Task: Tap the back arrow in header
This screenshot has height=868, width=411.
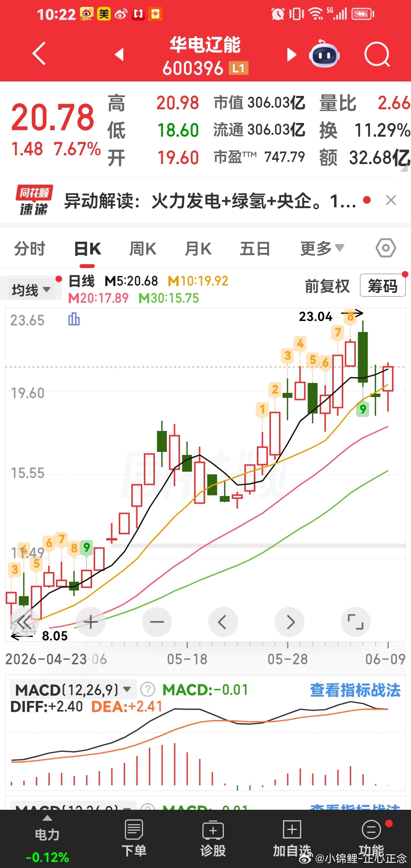Action: point(39,54)
